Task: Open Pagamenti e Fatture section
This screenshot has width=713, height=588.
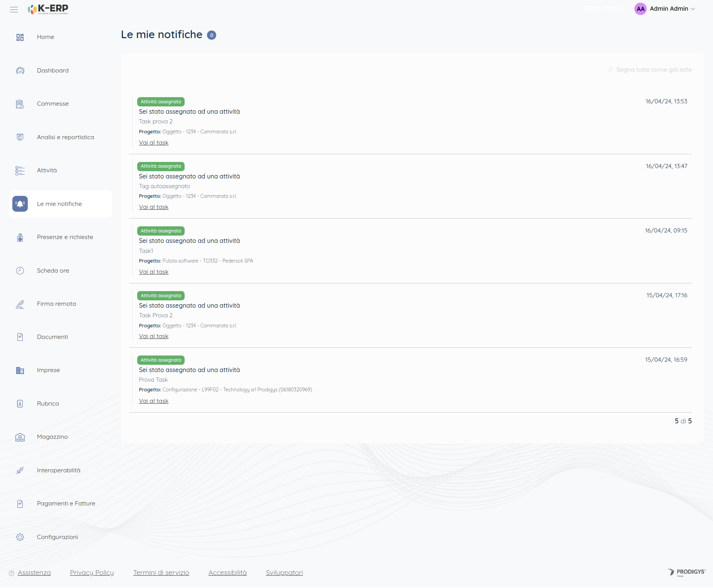Action: (x=66, y=504)
